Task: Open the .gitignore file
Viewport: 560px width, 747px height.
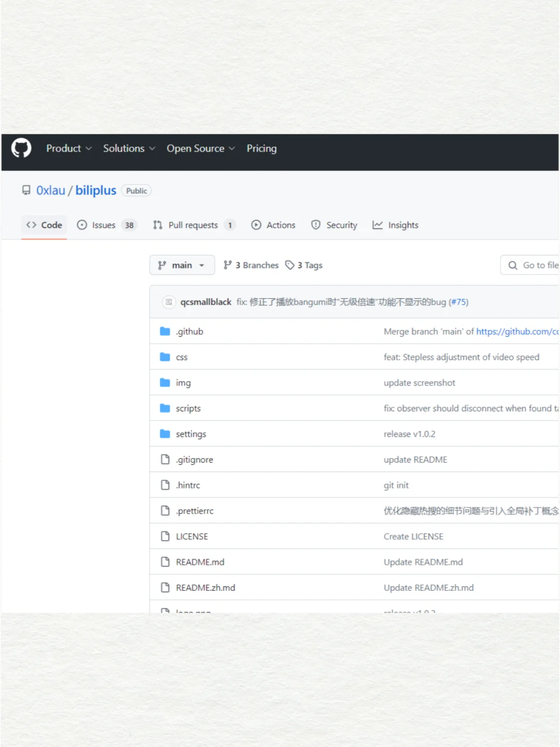Action: point(194,460)
